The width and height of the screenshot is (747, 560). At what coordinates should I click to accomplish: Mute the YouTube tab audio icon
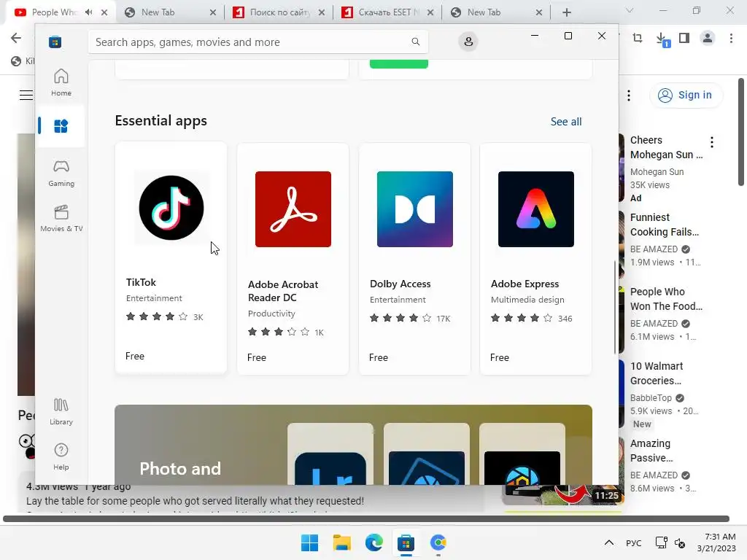(88, 12)
